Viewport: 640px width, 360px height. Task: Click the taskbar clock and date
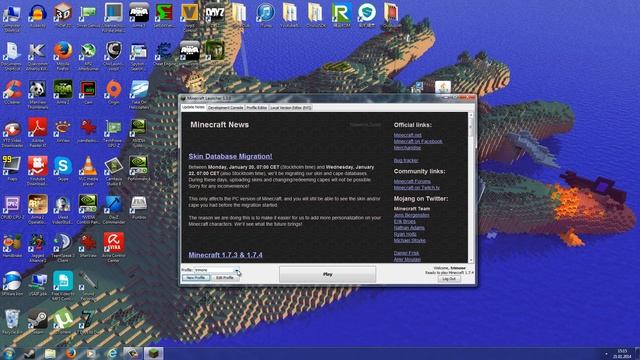coord(622,353)
